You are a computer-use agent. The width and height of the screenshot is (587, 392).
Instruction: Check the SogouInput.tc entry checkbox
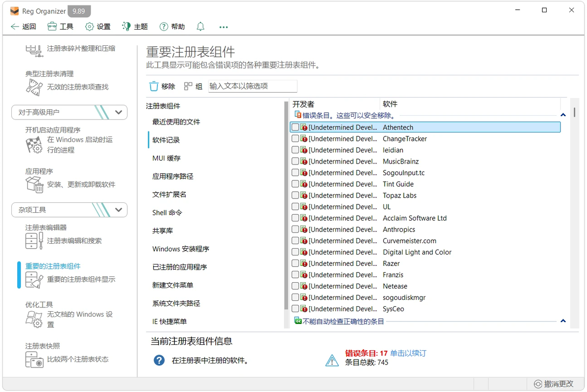pyautogui.click(x=295, y=172)
